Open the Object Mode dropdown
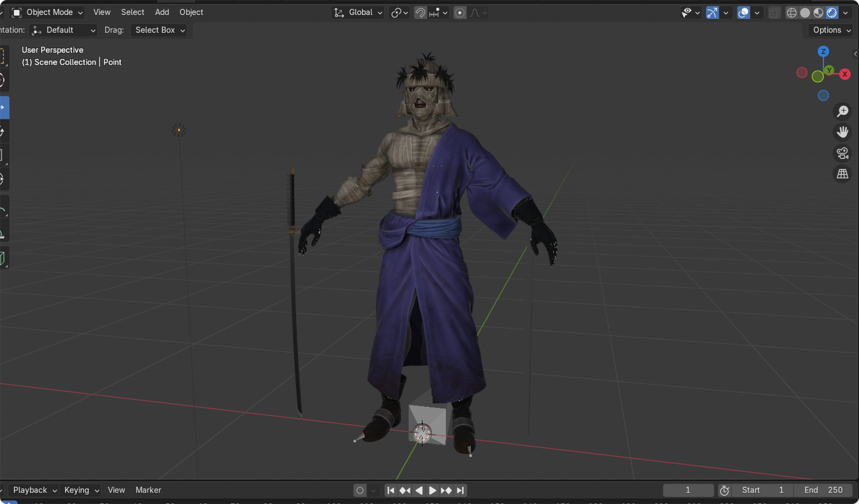Viewport: 859px width, 504px height. (48, 13)
